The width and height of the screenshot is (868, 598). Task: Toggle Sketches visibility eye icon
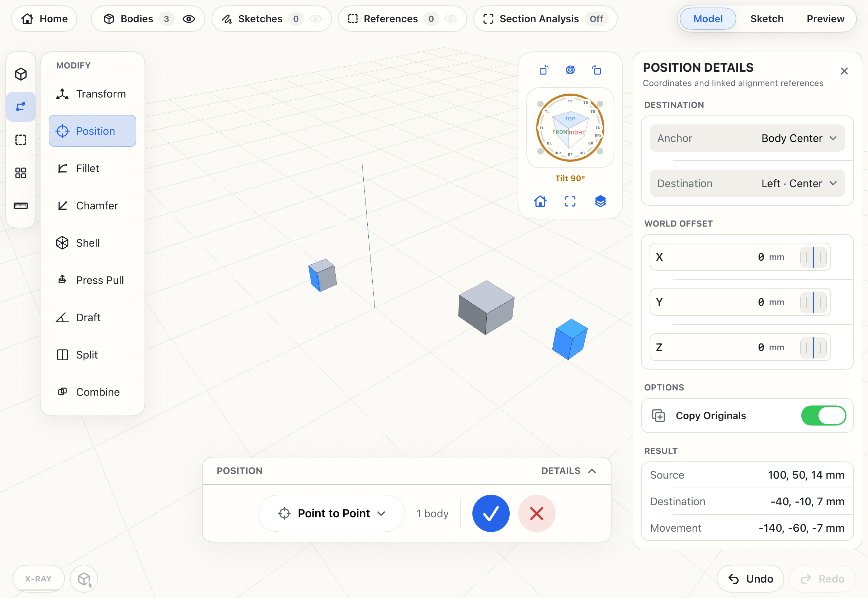tap(316, 19)
